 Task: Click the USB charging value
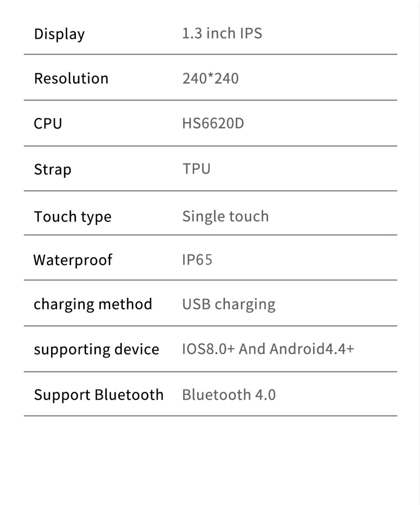pos(229,305)
